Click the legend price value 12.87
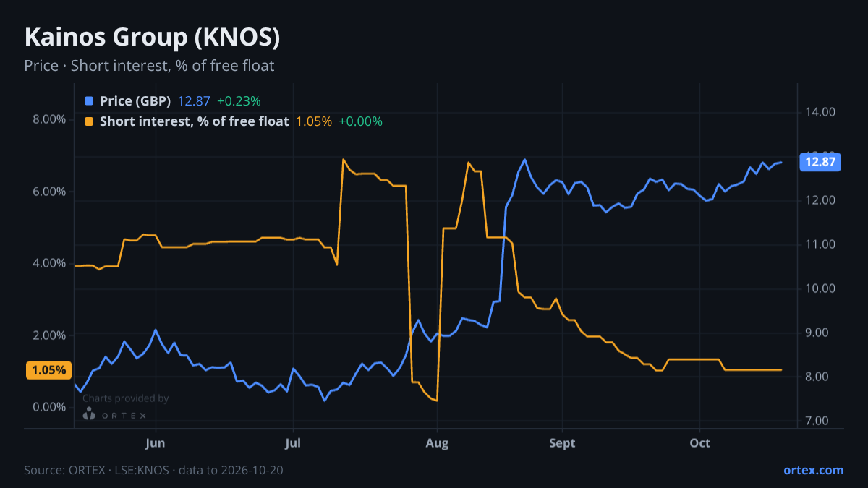The width and height of the screenshot is (868, 488). (x=194, y=101)
